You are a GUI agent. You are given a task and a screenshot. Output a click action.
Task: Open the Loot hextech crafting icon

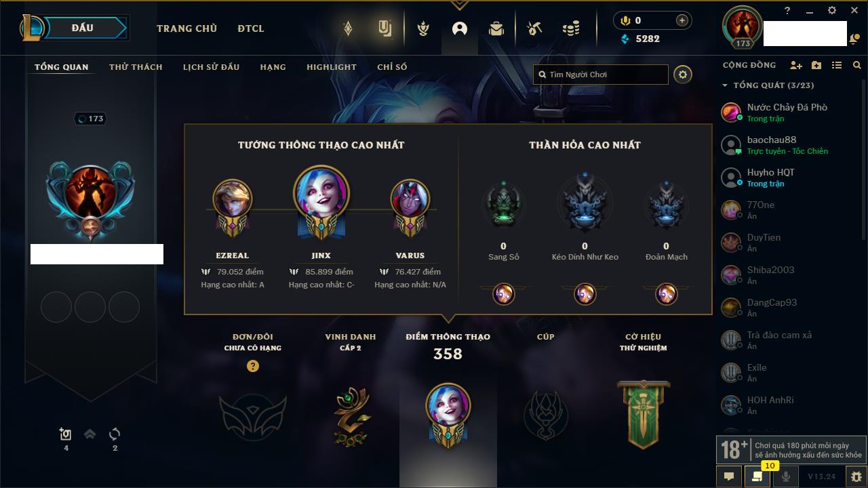534,28
